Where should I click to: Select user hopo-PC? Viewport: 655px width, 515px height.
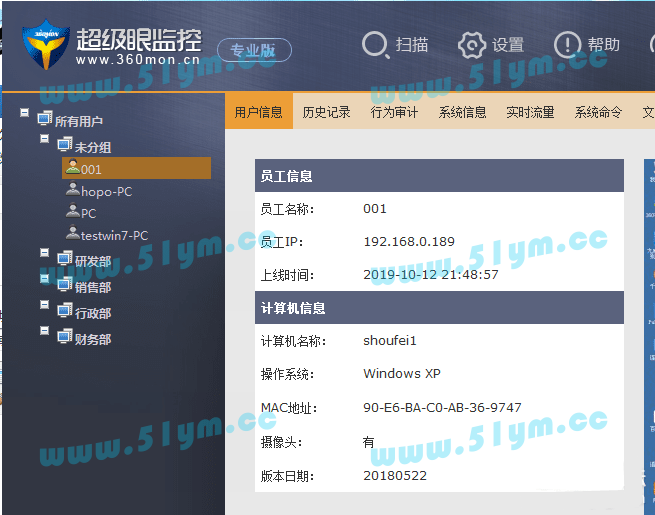(x=107, y=192)
